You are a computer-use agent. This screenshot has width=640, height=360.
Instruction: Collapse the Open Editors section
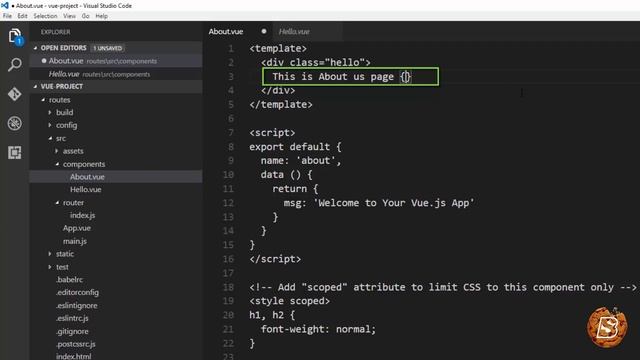pos(36,48)
